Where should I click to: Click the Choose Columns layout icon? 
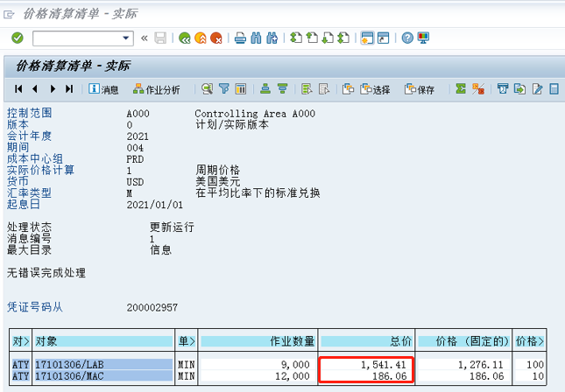241,89
